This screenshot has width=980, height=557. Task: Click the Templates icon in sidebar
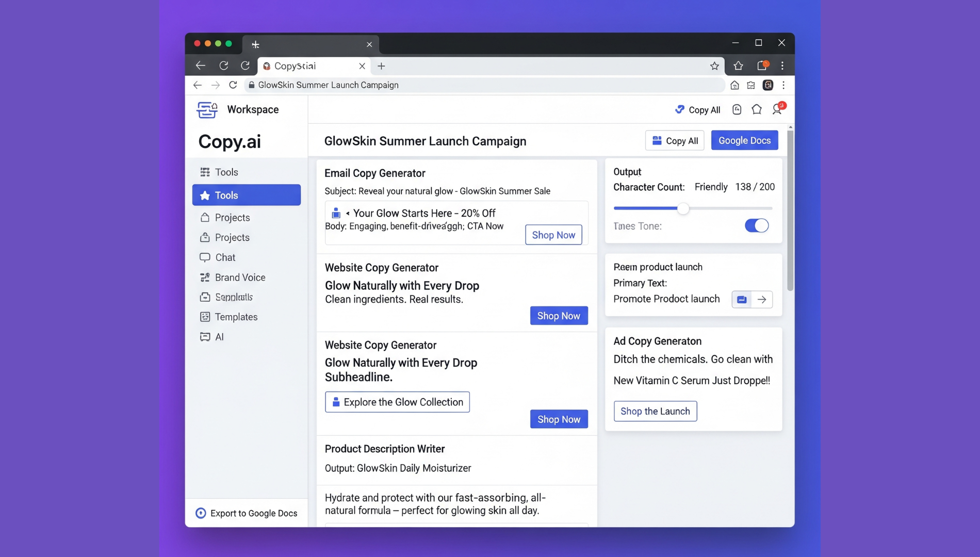(205, 317)
